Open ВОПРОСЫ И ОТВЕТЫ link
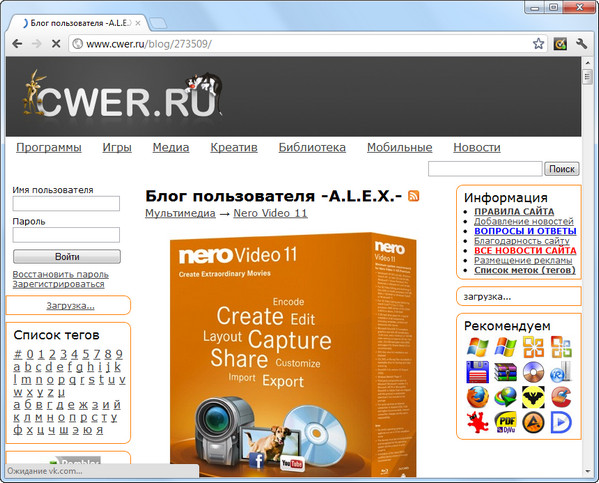599x483 pixels. tap(525, 231)
